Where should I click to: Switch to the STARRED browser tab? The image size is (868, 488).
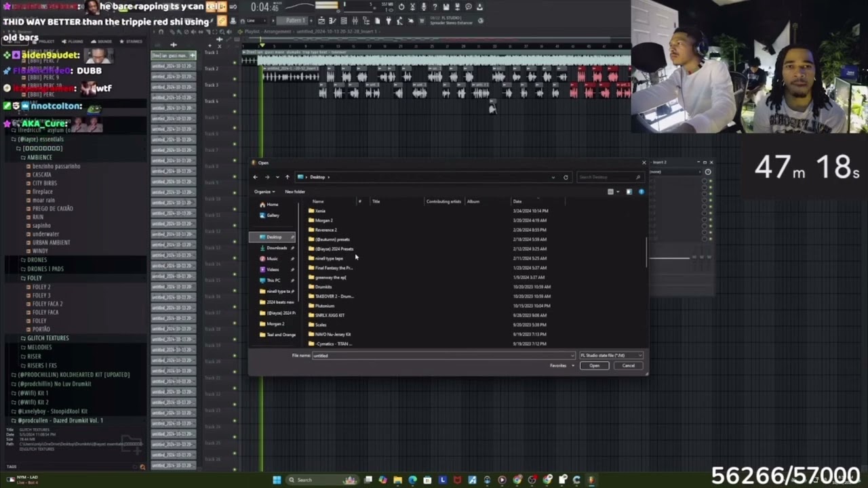[131, 41]
